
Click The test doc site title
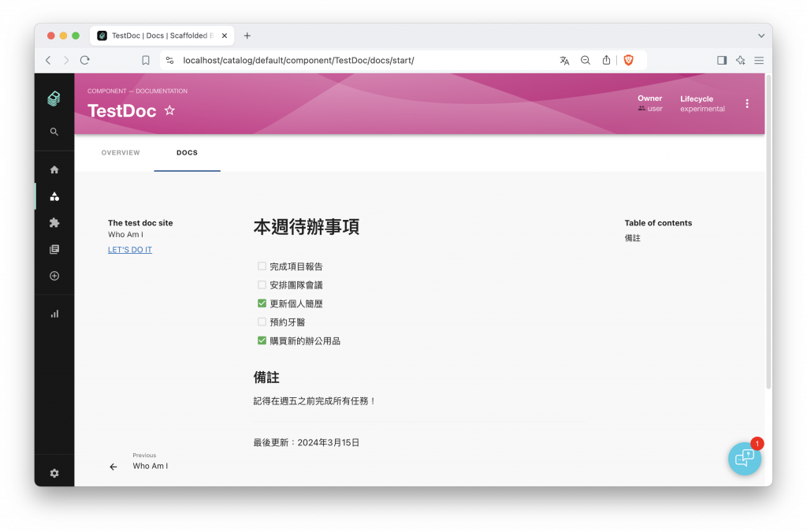(140, 223)
